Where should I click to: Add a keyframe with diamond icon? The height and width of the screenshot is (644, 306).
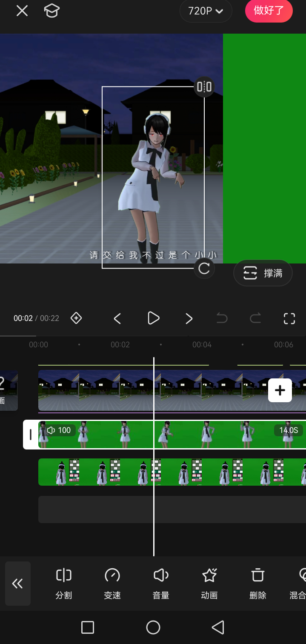[76, 318]
